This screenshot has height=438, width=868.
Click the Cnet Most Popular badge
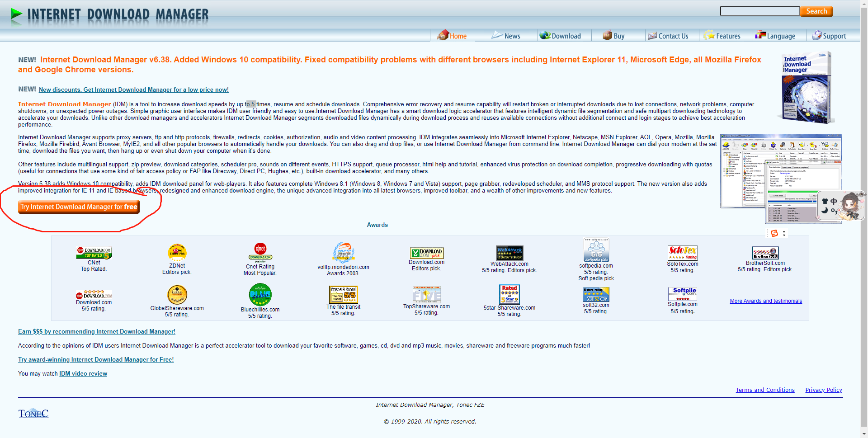click(260, 253)
